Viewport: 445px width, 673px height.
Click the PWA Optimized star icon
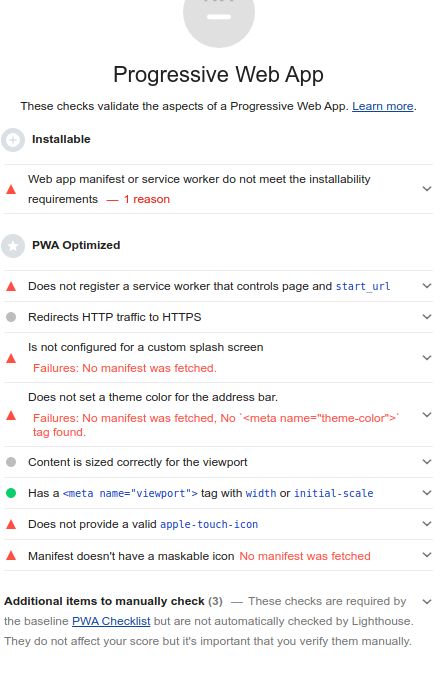tap(13, 246)
